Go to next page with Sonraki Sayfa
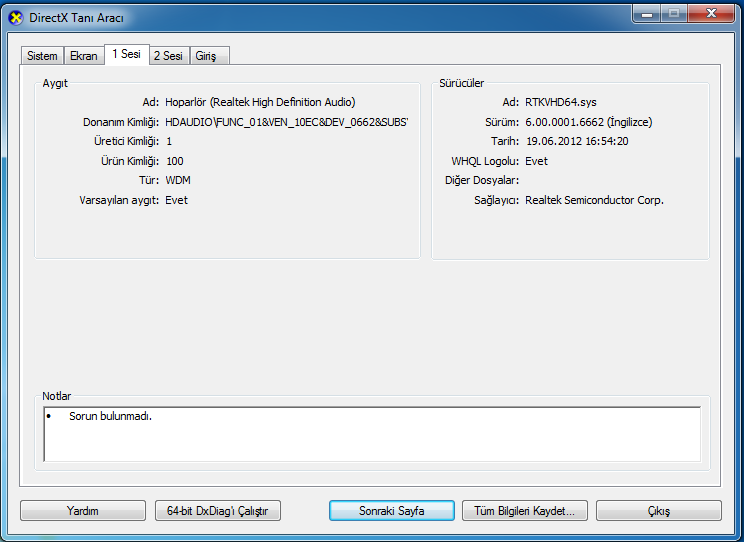744x542 pixels. [x=392, y=511]
